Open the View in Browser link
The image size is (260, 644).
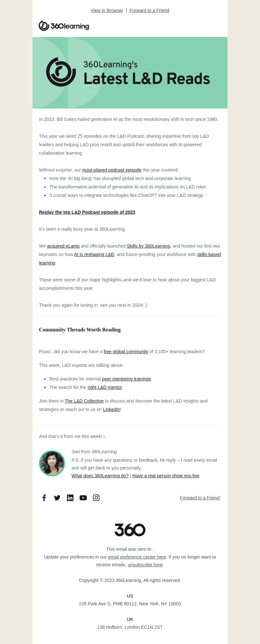point(107,10)
